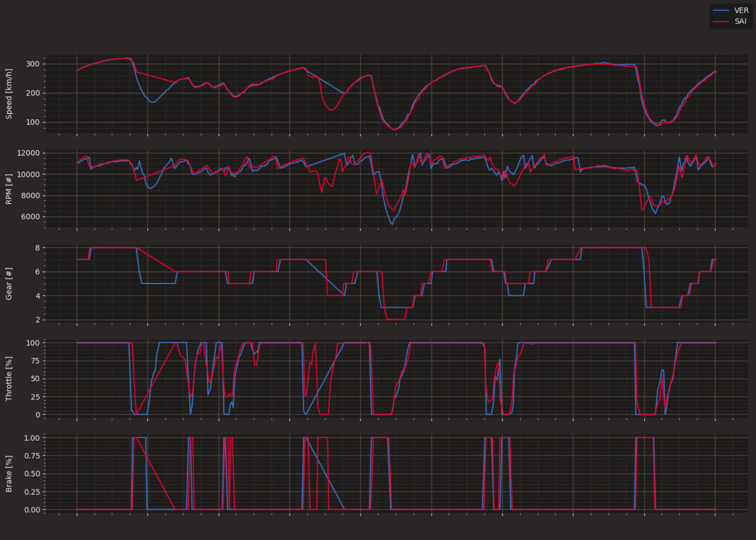The width and height of the screenshot is (756, 540).
Task: Click the RPM [#] axis label
Action: point(9,189)
